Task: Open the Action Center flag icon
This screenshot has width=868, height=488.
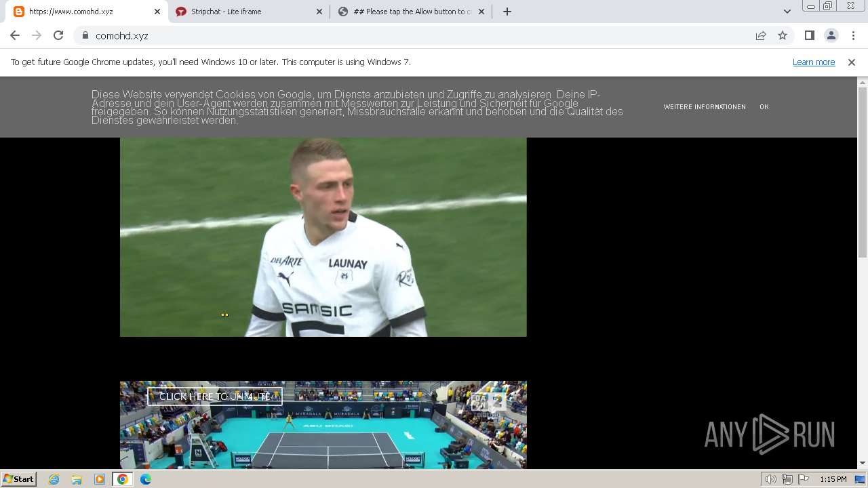Action: click(x=804, y=479)
